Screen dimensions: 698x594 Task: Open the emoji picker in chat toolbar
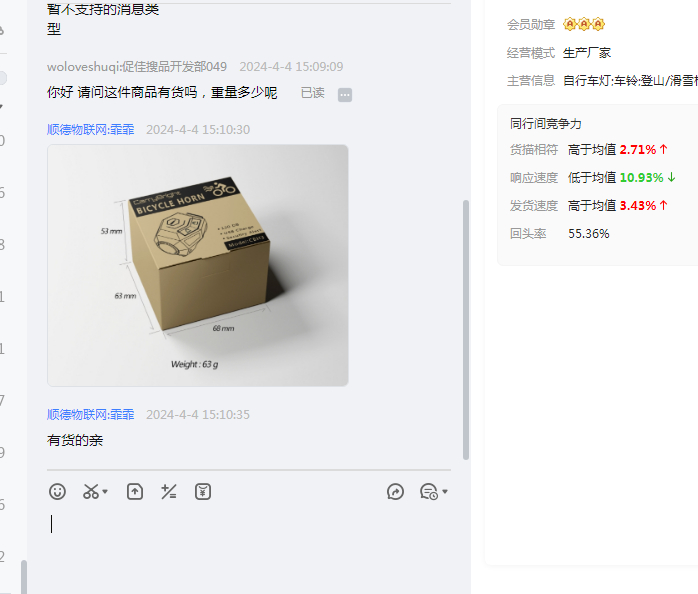57,492
